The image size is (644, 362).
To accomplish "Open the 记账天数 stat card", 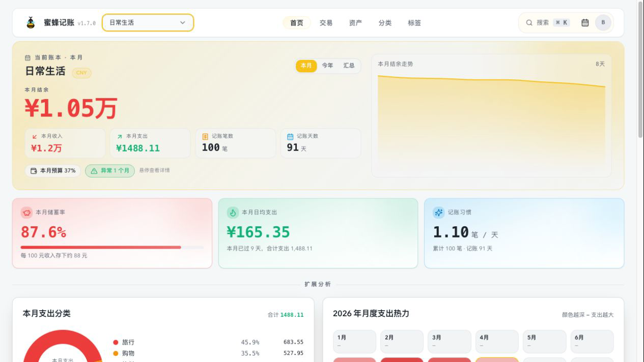I will point(321,143).
